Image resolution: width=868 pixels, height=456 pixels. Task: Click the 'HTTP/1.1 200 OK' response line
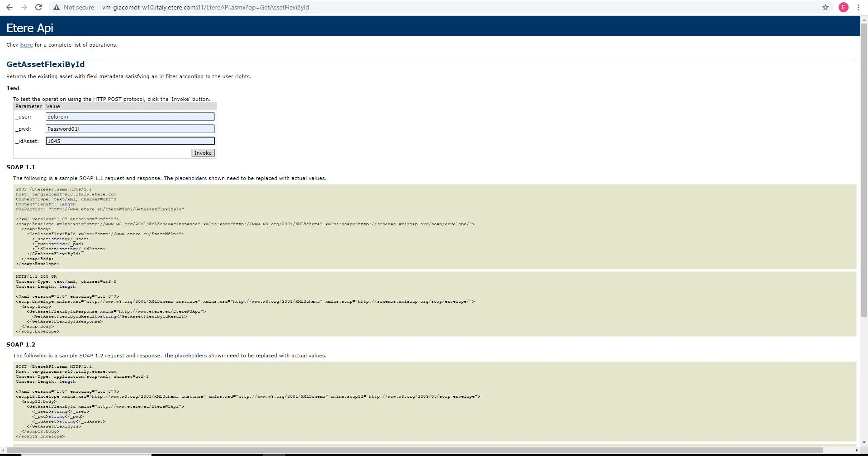tap(36, 276)
